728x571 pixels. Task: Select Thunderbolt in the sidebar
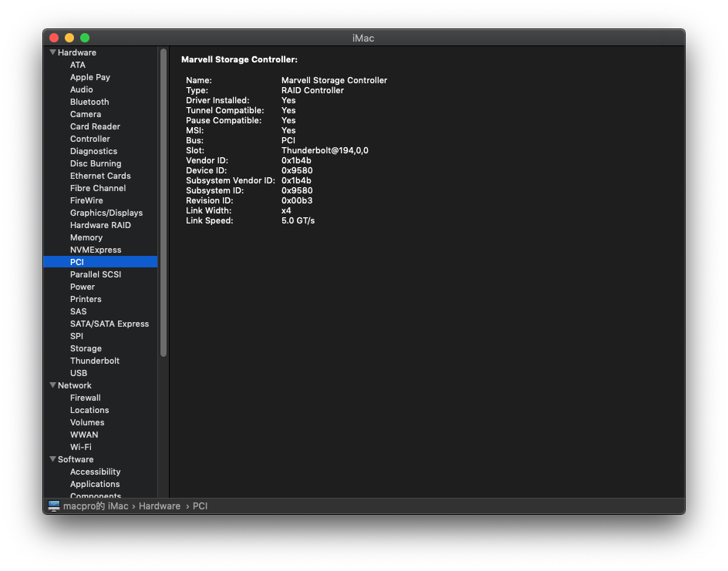[x=95, y=361]
